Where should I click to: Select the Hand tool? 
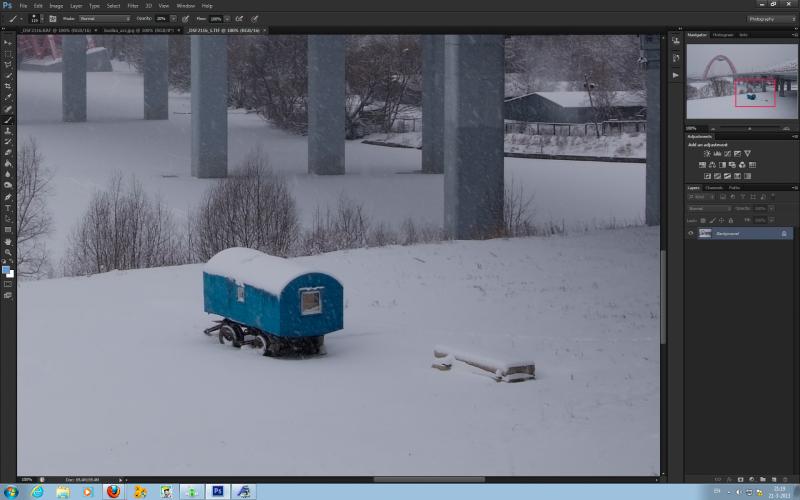(8, 242)
